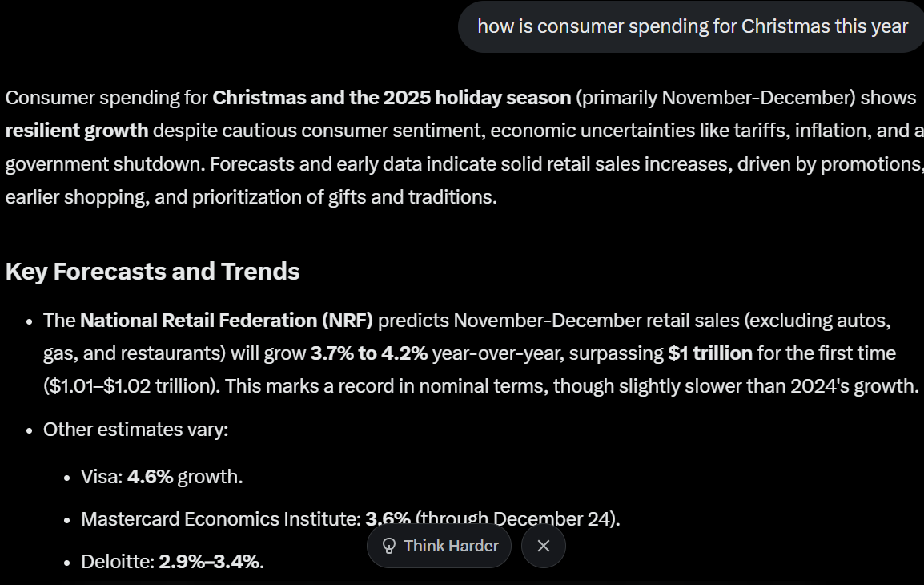Dismiss the Think Harder suggestion with X

tap(543, 546)
